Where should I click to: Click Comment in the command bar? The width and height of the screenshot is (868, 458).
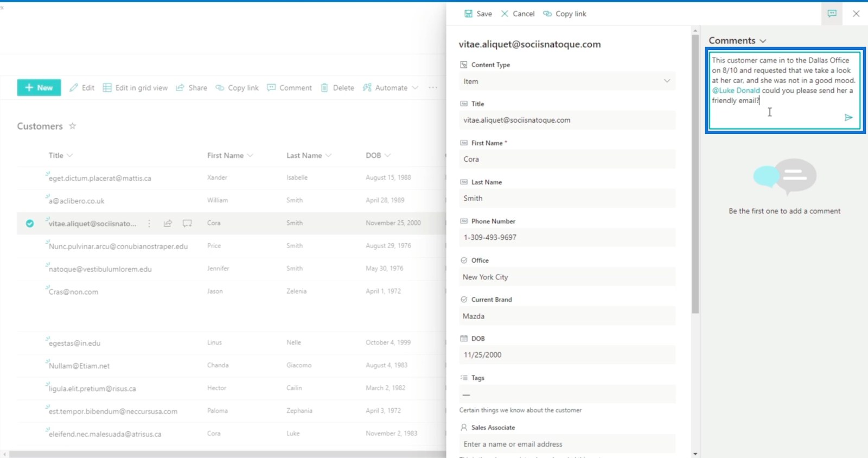pyautogui.click(x=289, y=87)
